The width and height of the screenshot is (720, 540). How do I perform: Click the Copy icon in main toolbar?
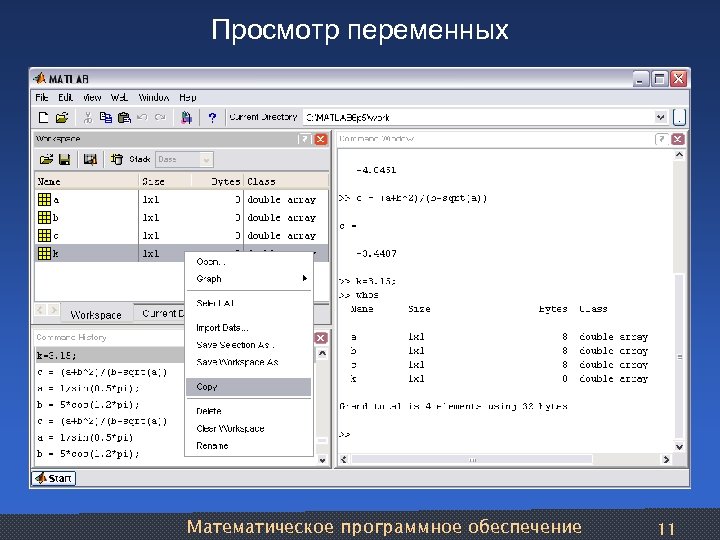(106, 118)
